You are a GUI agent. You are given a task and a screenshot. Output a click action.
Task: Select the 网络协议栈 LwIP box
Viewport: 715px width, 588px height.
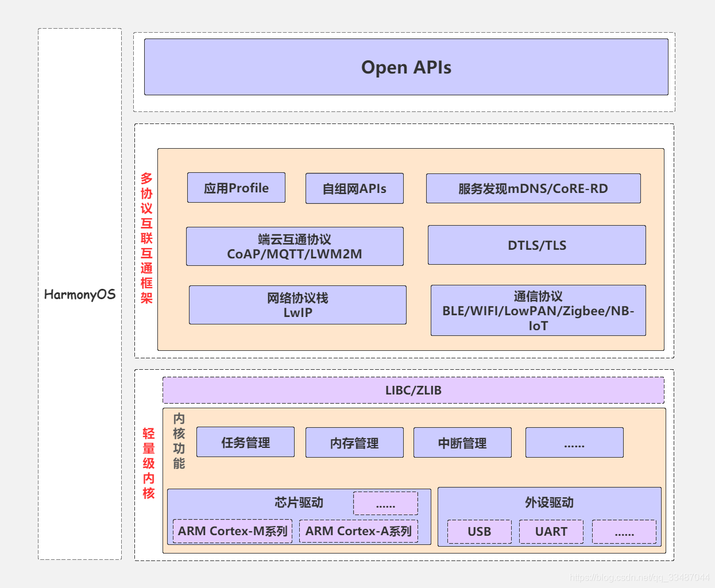297,305
